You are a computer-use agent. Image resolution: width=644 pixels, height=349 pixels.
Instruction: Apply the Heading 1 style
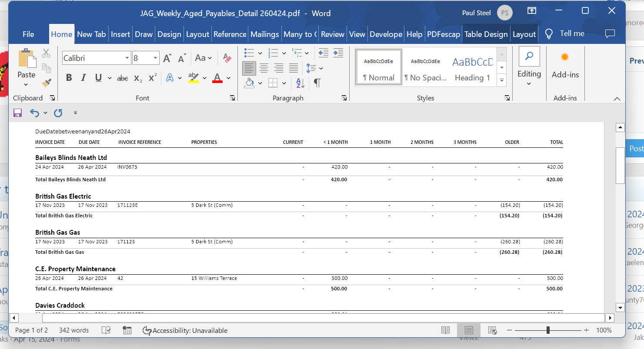[x=472, y=68]
